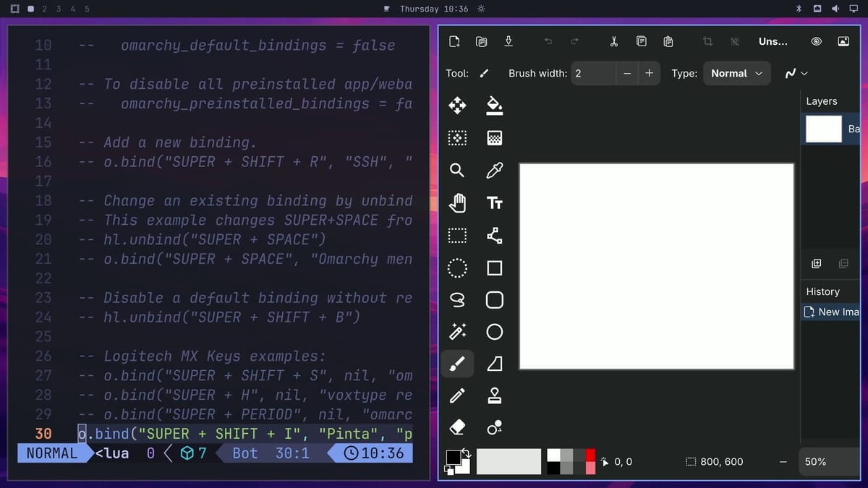Select the Eraser tool
Viewport: 868px width, 488px height.
pyautogui.click(x=457, y=428)
